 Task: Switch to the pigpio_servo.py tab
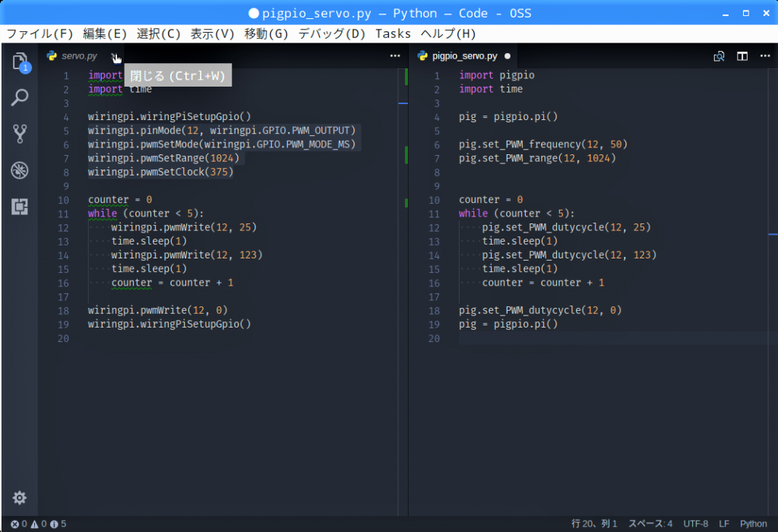pyautogui.click(x=464, y=56)
